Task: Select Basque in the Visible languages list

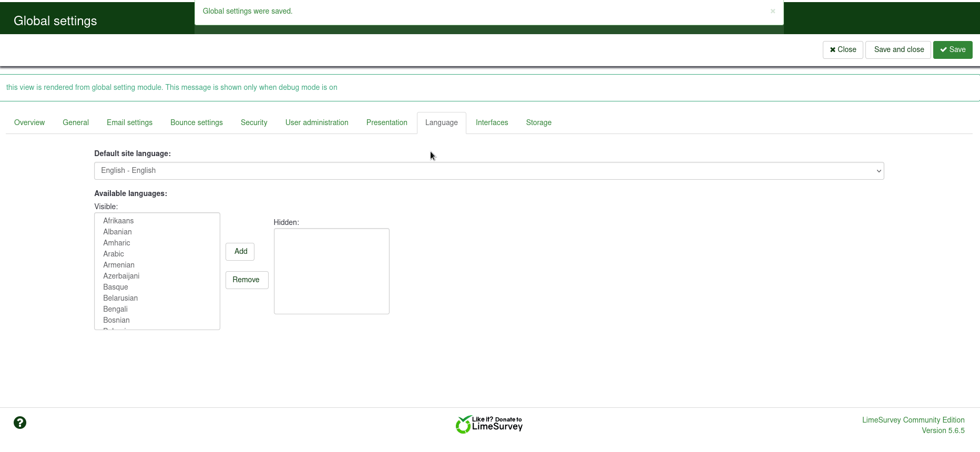Action: point(116,287)
